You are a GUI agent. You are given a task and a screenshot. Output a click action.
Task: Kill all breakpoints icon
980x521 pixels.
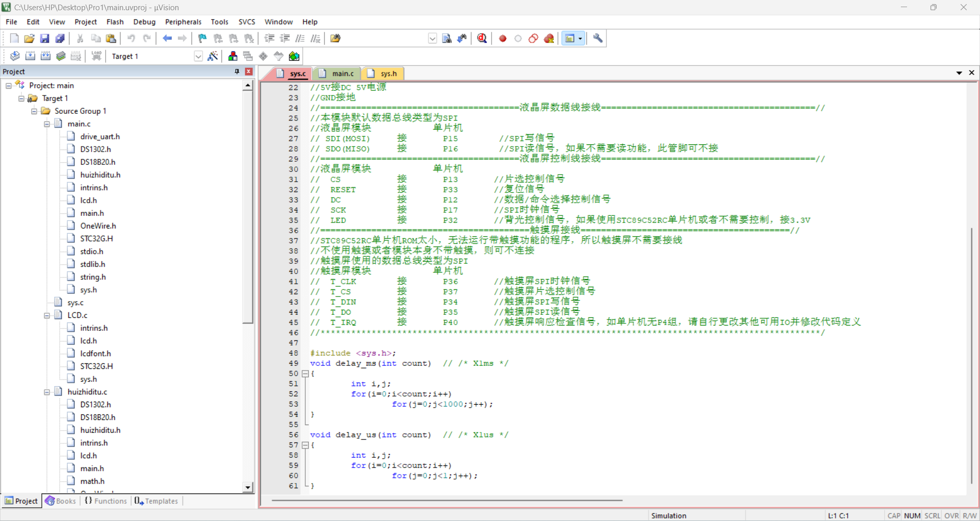pyautogui.click(x=549, y=38)
